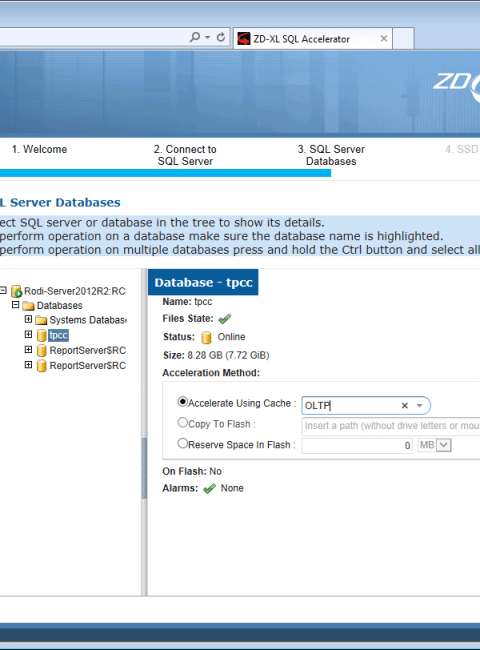Click the Files State green checkmark icon

pos(225,318)
